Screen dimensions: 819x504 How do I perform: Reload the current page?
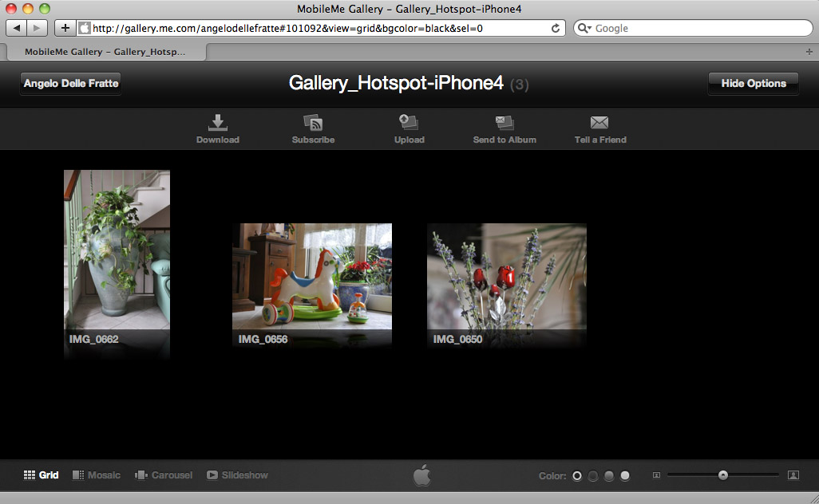556,28
